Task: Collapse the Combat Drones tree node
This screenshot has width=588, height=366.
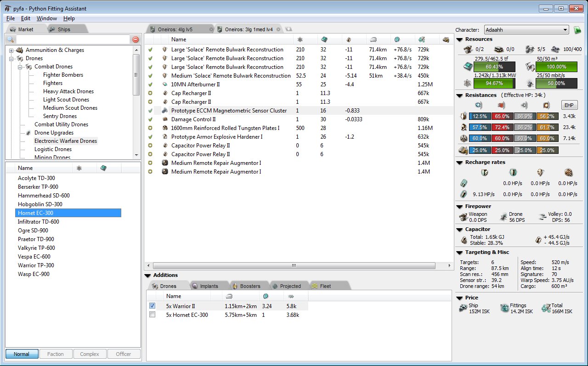Action: coord(20,67)
